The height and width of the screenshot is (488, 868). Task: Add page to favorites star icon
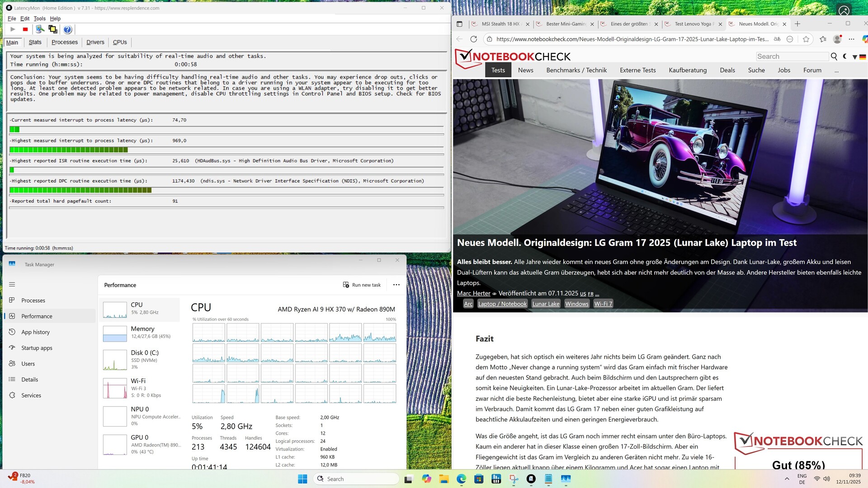click(x=806, y=39)
